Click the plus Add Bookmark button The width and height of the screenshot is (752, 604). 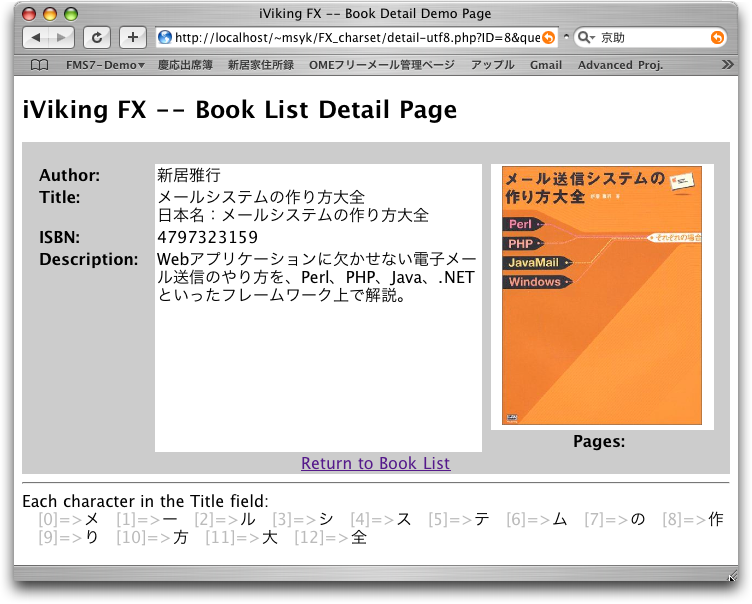point(132,38)
